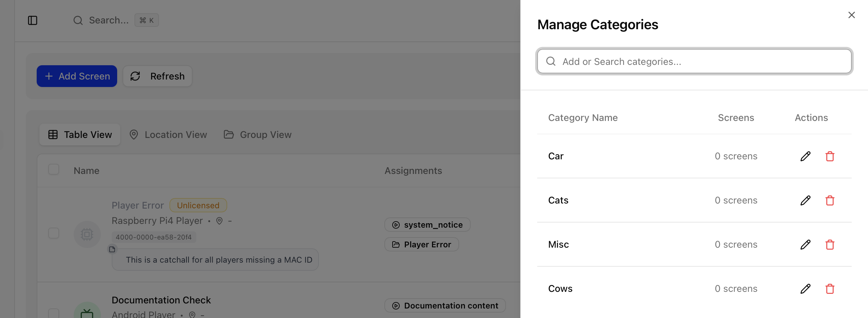Delete the Car category
Viewport: 868px width, 318px height.
[x=830, y=156]
